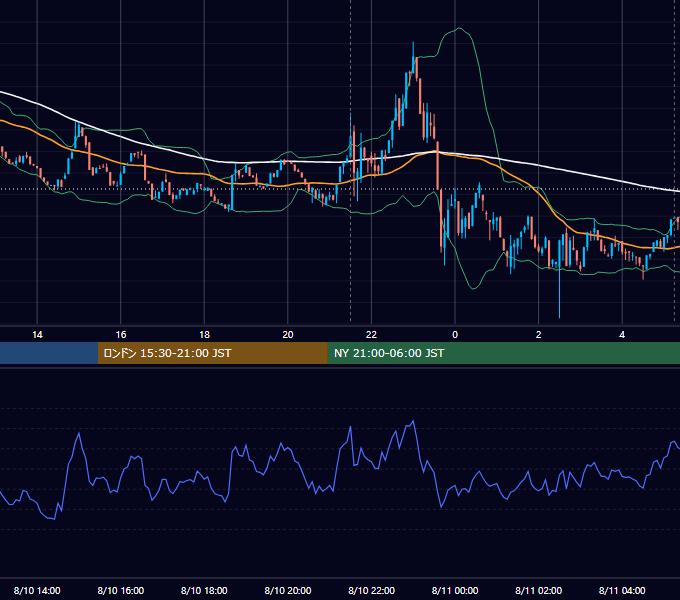Click the 8/10 16:00 time label
The height and width of the screenshot is (600, 680).
point(121,590)
